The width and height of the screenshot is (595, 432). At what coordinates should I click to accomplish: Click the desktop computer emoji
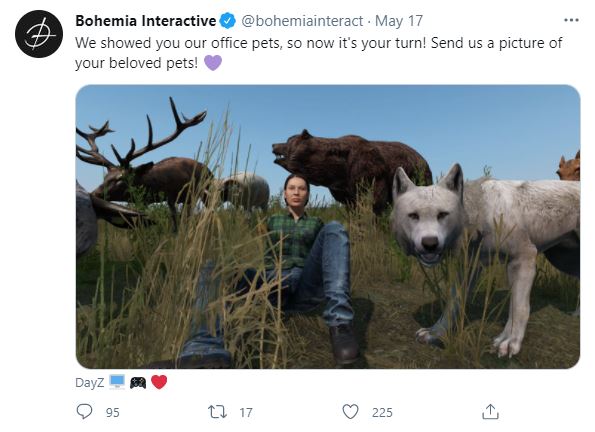point(117,382)
